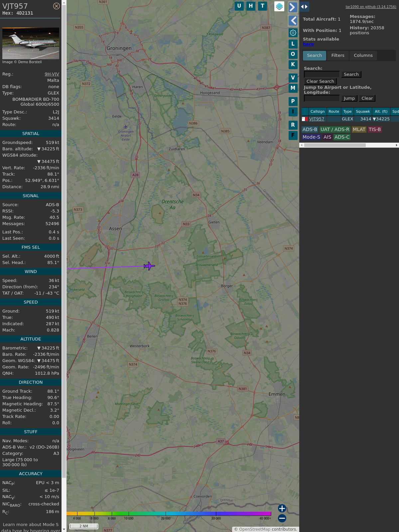The image size is (399, 532).
Task: Toggle the U map button
Action: (x=239, y=6)
